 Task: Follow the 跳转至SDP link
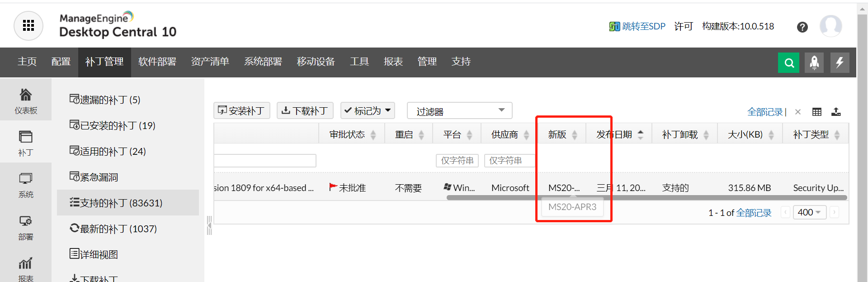pyautogui.click(x=637, y=26)
